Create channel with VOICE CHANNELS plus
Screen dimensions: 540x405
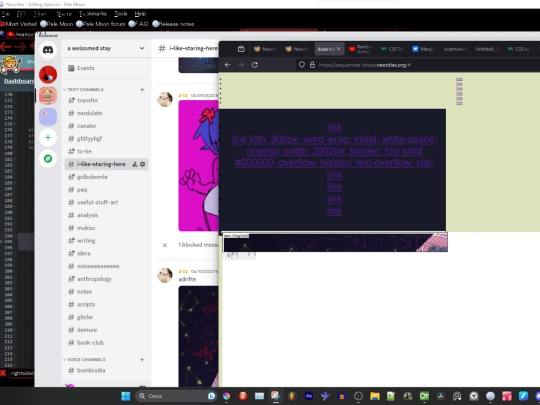pos(142,360)
